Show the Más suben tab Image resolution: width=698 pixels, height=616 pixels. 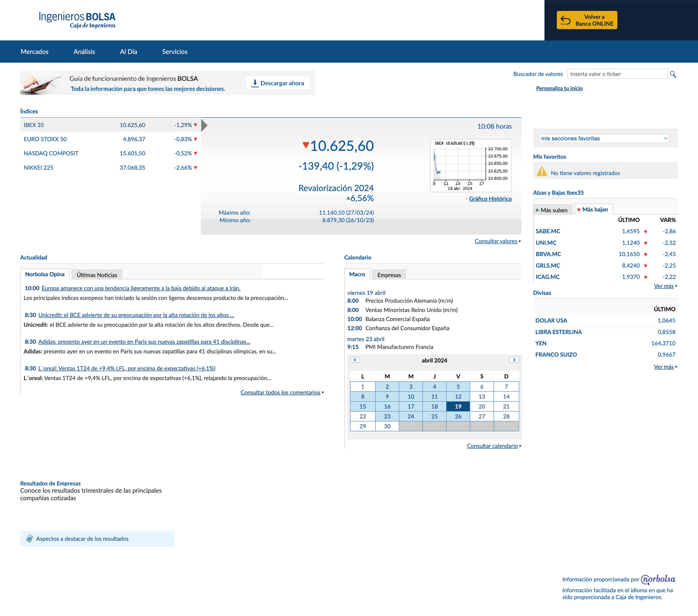[554, 210]
